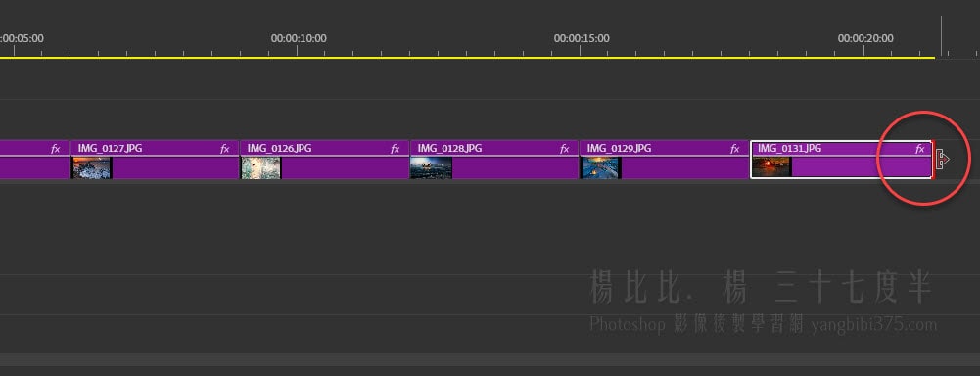980x376 pixels.
Task: Jump to 00:00:20:00 on the time ruler
Action: click(x=865, y=38)
